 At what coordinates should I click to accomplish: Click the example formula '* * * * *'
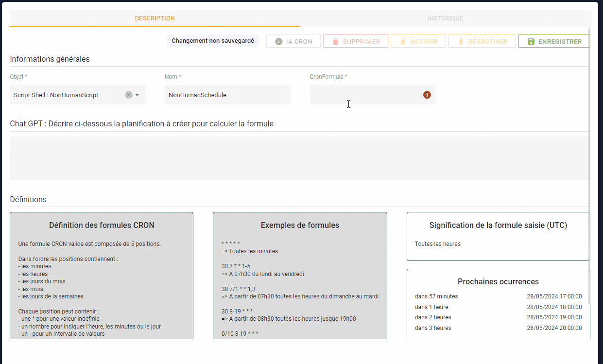point(230,244)
